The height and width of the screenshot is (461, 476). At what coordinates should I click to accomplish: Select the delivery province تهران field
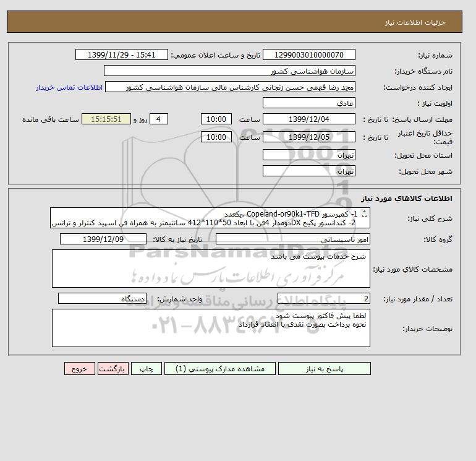point(308,155)
